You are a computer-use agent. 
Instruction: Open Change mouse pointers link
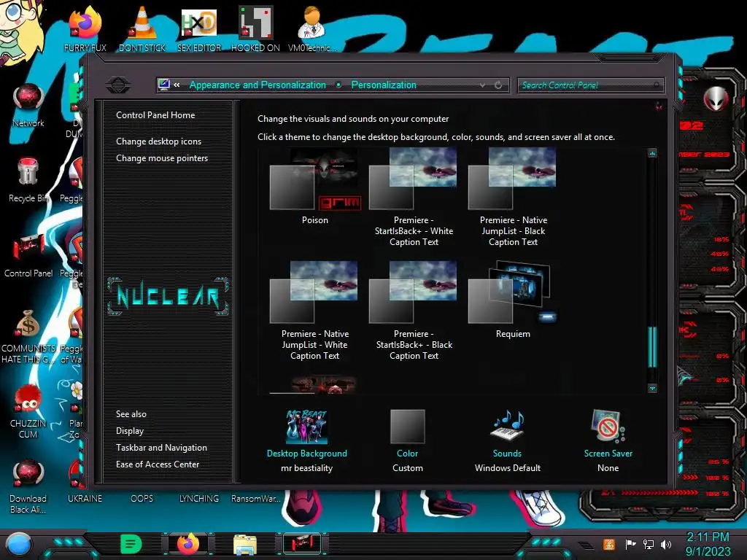tap(162, 158)
